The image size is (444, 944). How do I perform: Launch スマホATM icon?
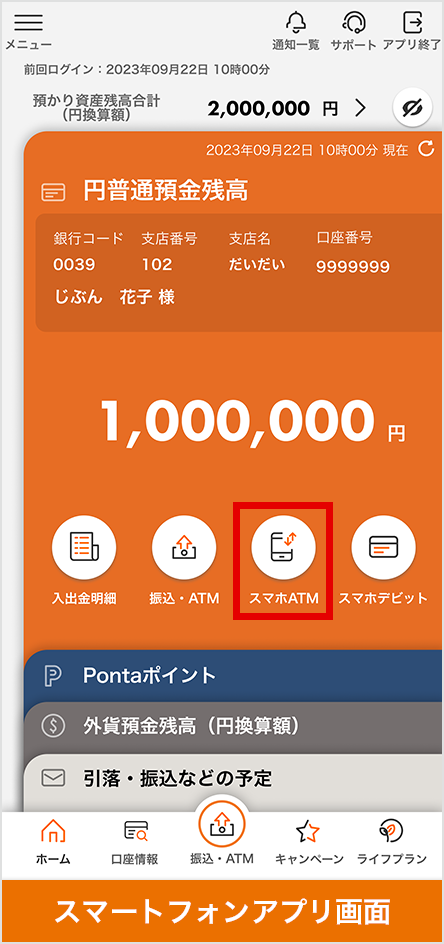coord(283,547)
